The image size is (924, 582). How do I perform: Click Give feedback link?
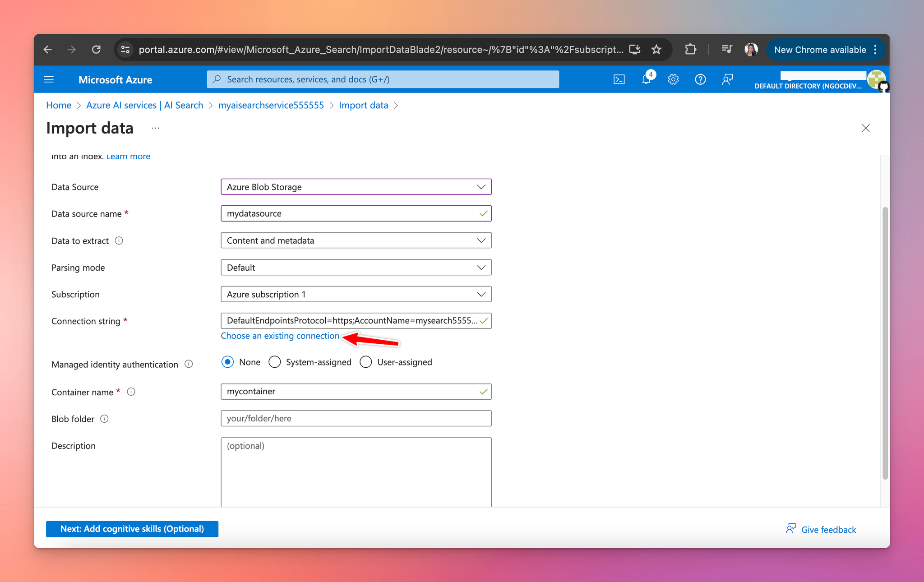pos(821,529)
